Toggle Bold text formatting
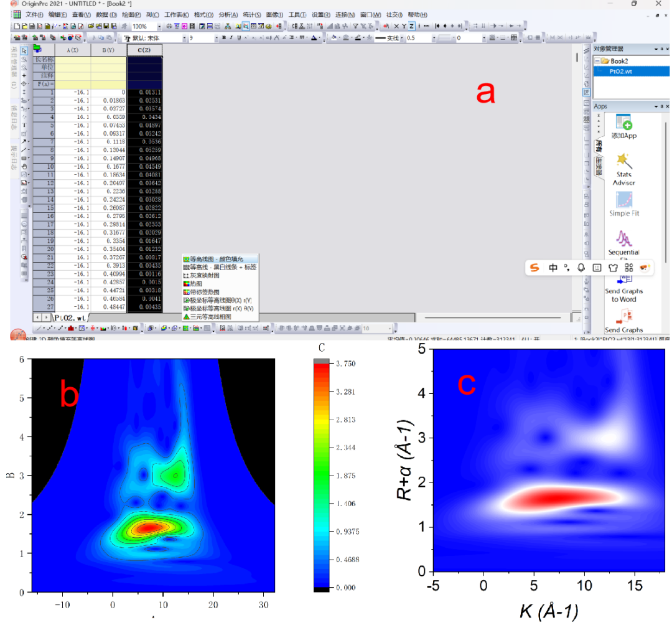 (224, 38)
